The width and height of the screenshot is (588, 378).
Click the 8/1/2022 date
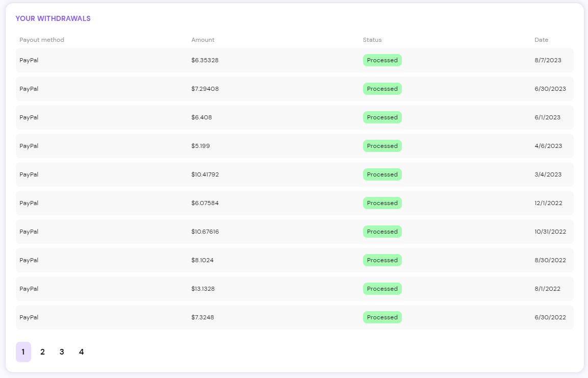547,288
